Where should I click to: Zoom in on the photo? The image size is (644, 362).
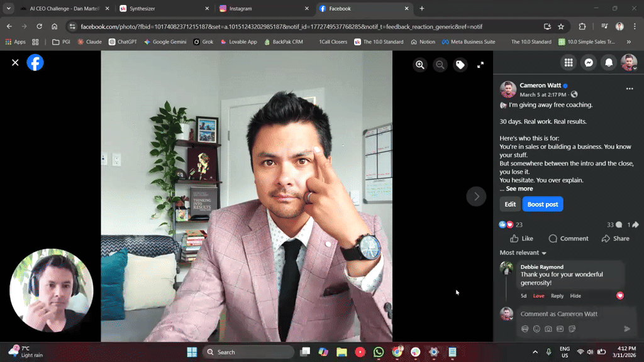tap(419, 65)
